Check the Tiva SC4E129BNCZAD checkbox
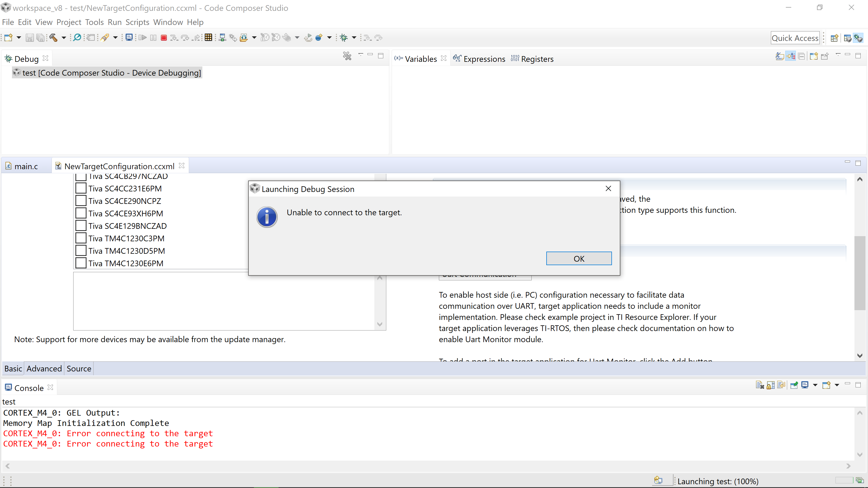Screen dimensions: 868x488 (81, 225)
